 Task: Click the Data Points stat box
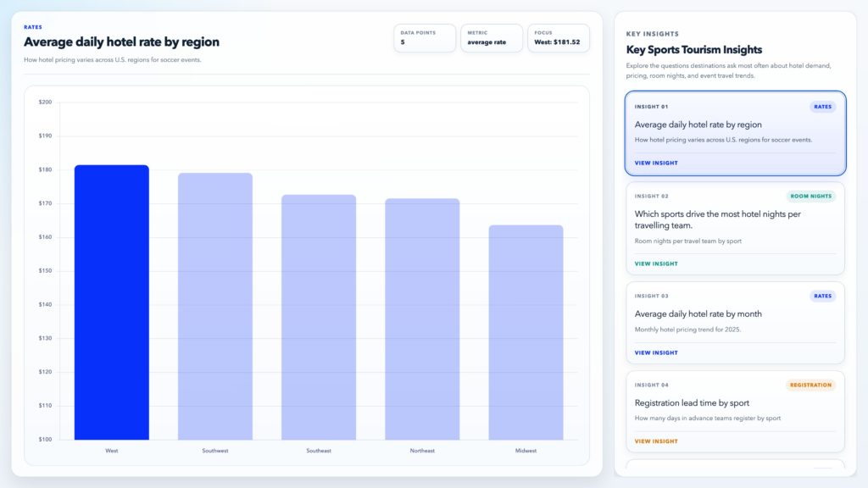[x=425, y=38]
